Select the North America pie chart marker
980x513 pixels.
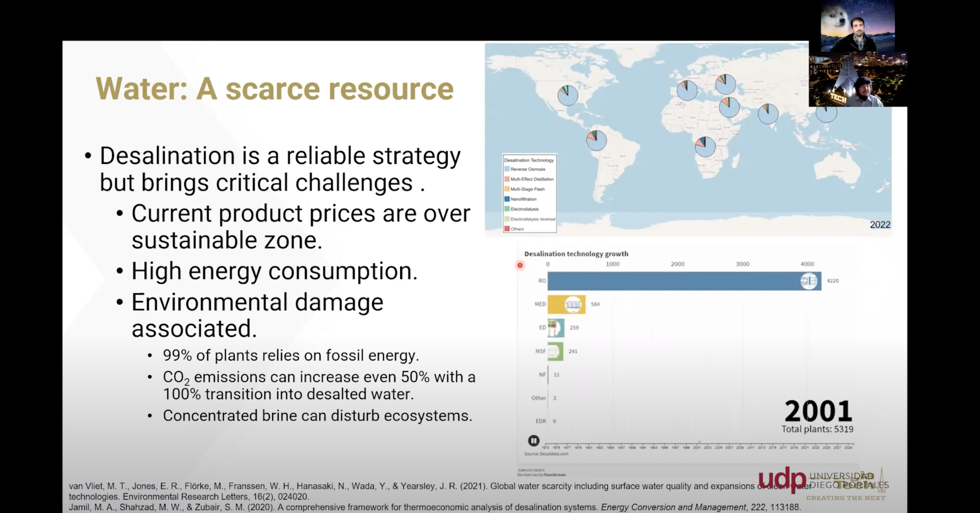(568, 96)
